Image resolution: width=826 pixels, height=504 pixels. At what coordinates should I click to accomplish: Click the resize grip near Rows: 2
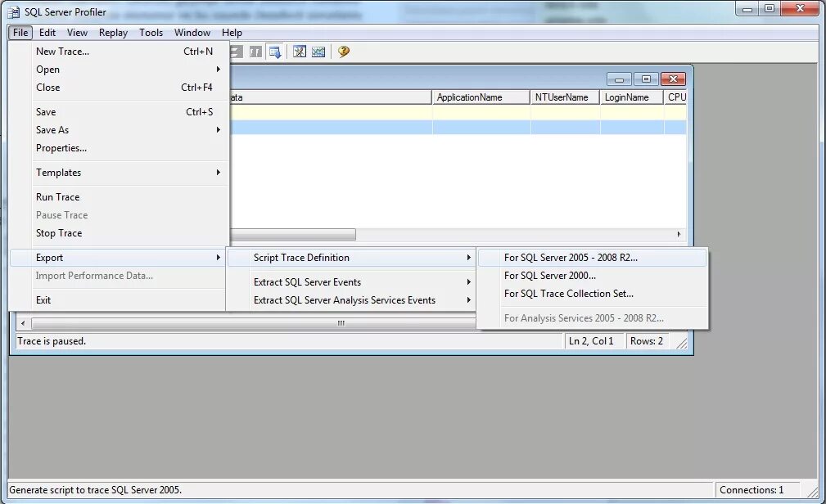[x=682, y=341]
